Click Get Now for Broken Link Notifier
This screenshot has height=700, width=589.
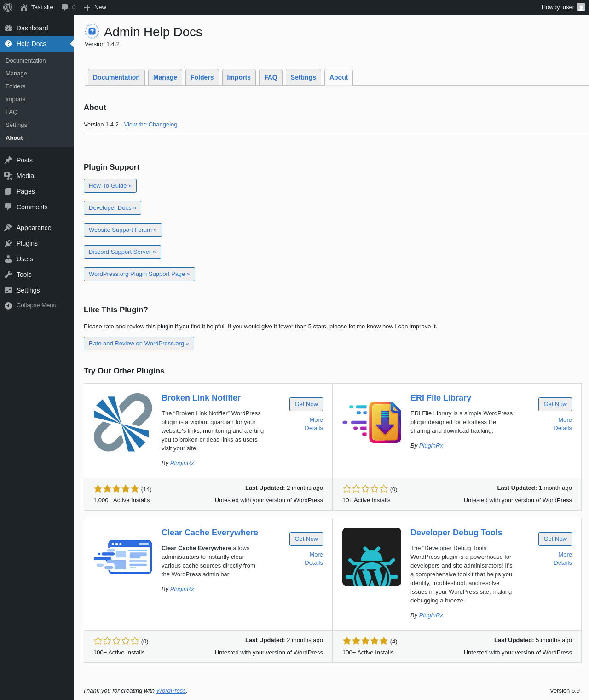306,404
